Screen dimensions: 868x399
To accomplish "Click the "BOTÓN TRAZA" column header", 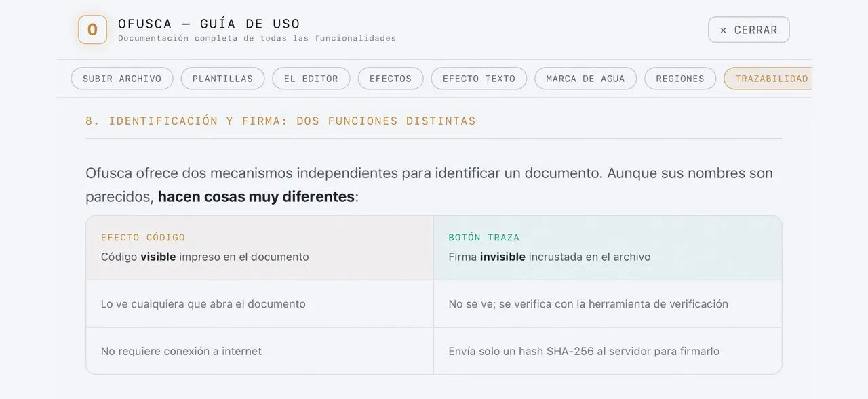I will pyautogui.click(x=484, y=238).
